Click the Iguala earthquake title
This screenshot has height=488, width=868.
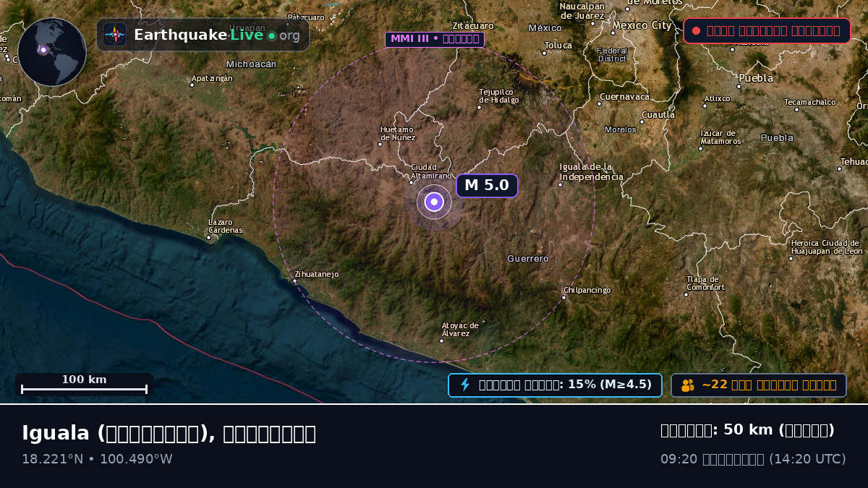(169, 433)
